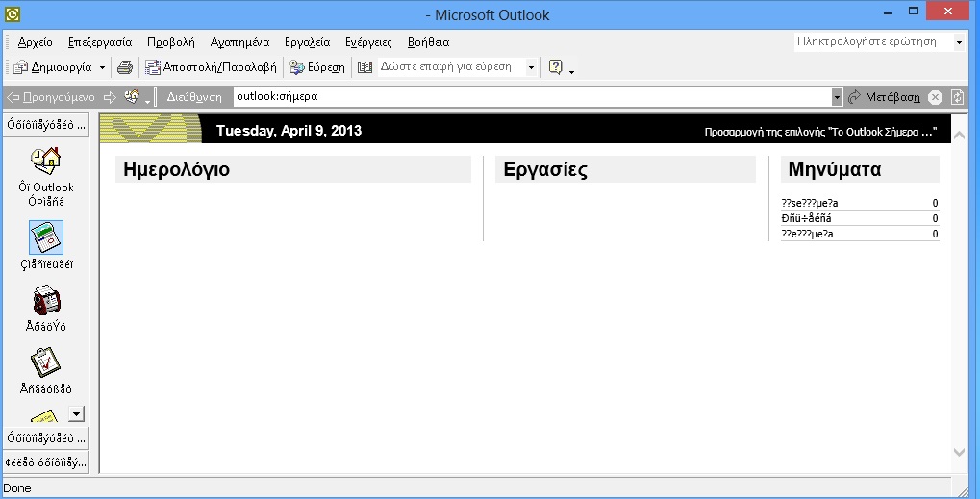Go back with Προηγούμενο button
980x499 pixels.
click(x=51, y=97)
